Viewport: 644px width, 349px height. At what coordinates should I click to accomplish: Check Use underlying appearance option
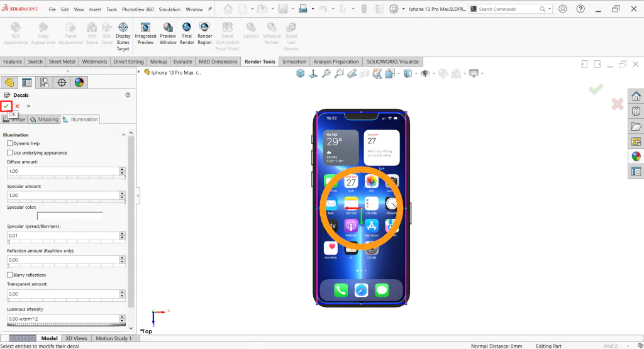9,153
